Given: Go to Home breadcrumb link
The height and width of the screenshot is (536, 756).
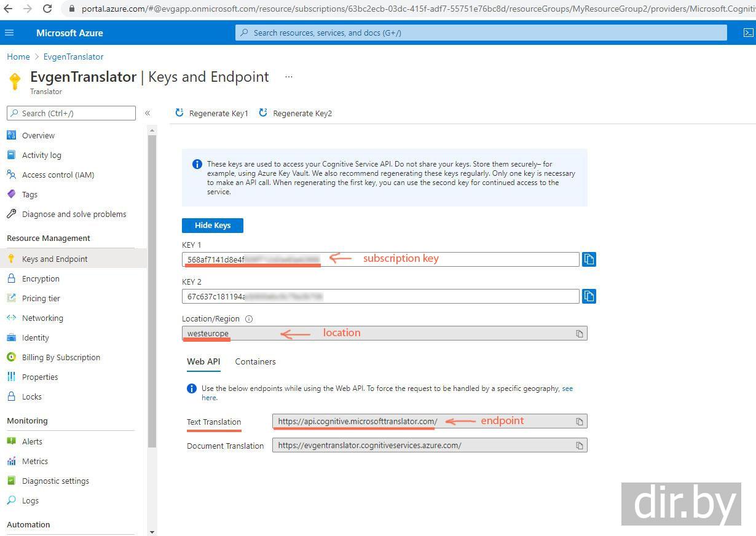Looking at the screenshot, I should click(x=18, y=57).
